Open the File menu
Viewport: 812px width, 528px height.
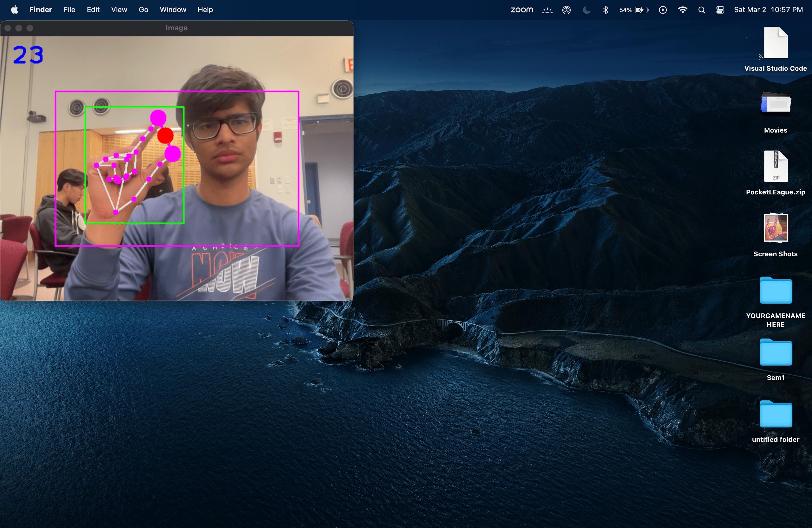(69, 10)
